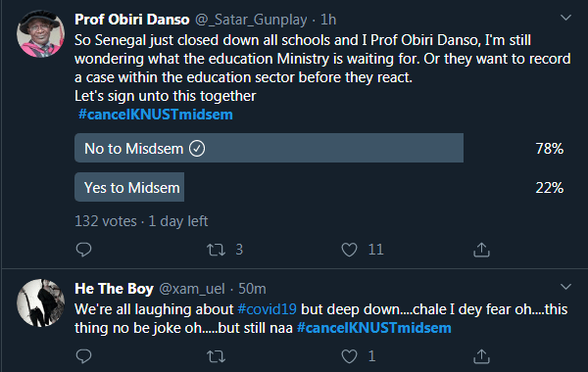
Task: Like He The Boy's tweet
Action: coord(349,356)
